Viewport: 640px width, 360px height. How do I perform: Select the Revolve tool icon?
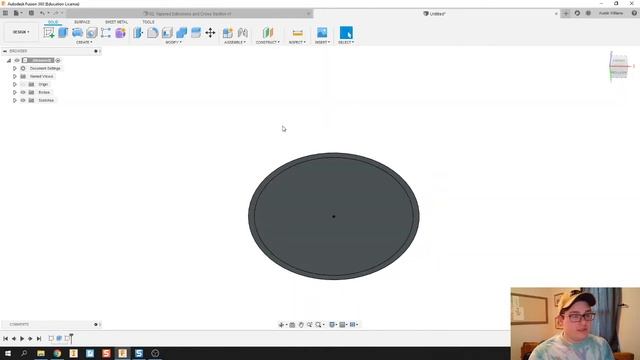pos(77,33)
